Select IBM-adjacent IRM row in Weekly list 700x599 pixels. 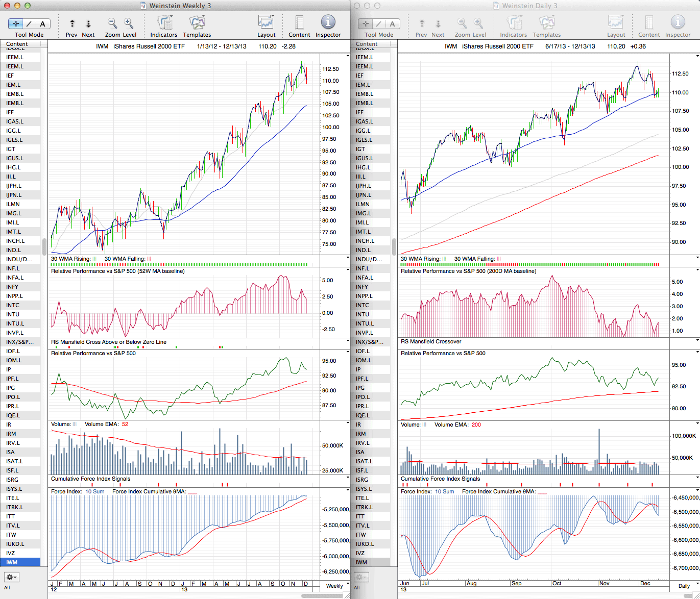pyautogui.click(x=20, y=433)
